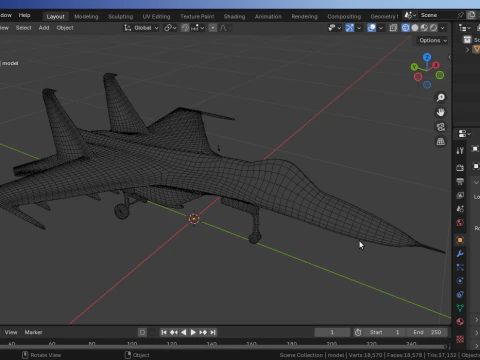Expand the collection row in the outliner
480x360 pixels.
(467, 50)
